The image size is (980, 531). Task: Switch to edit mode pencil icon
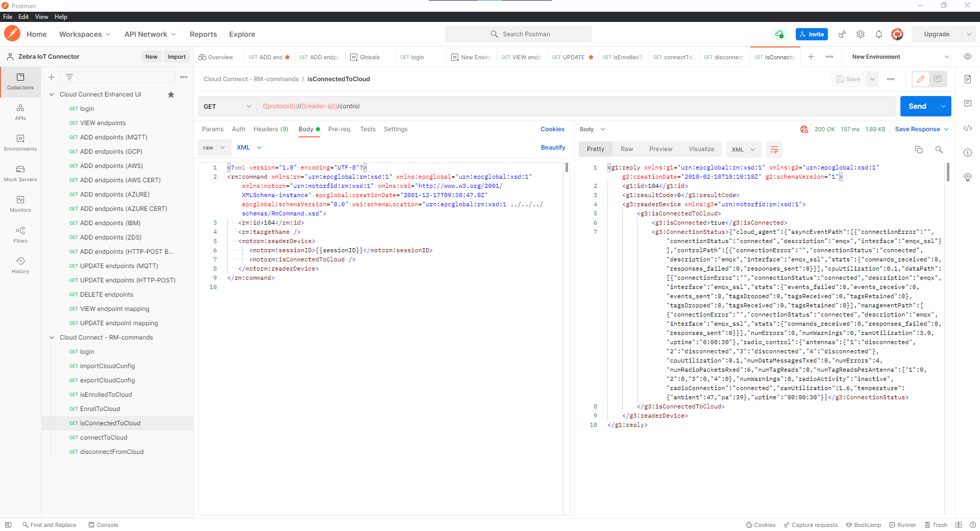(x=921, y=79)
